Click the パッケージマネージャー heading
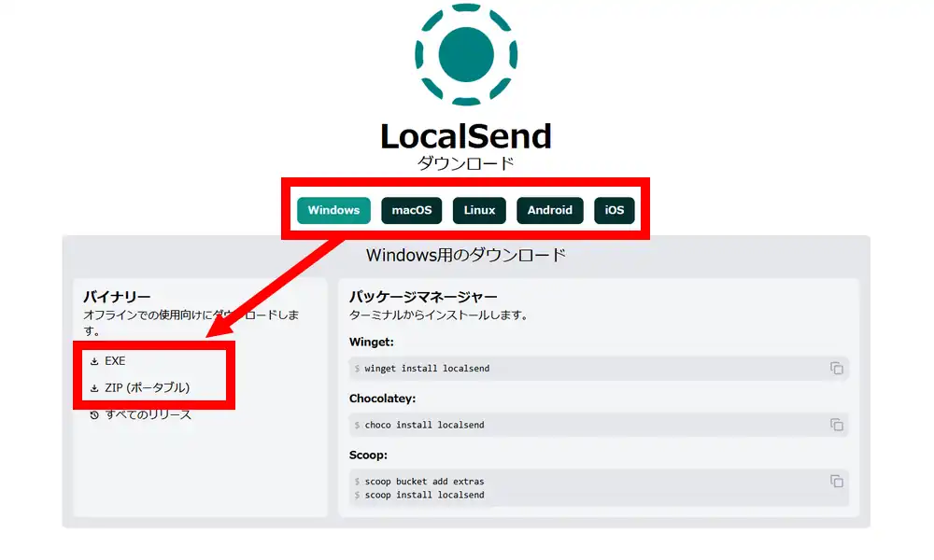 [x=423, y=297]
